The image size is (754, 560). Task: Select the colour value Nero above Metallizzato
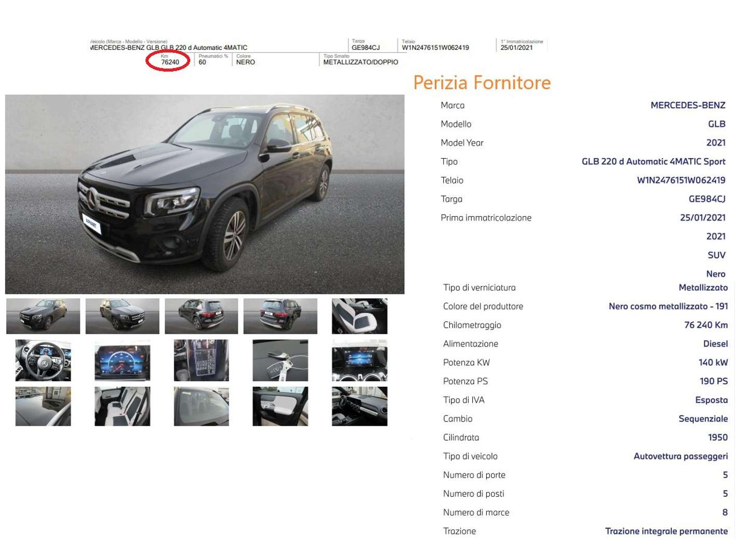point(716,274)
